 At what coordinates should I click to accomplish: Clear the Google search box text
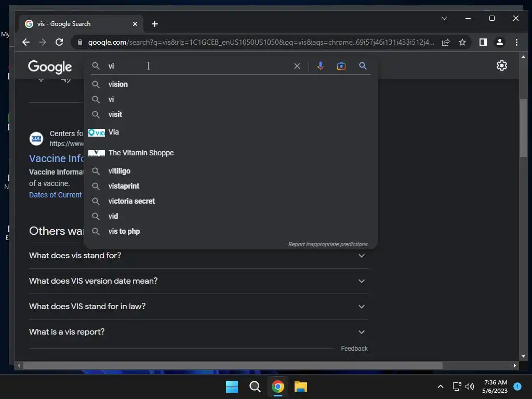pos(297,66)
